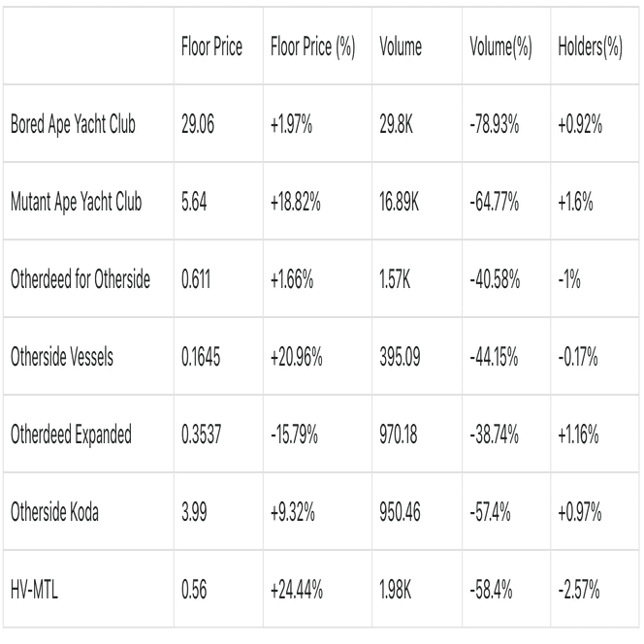Image resolution: width=644 pixels, height=644 pixels.
Task: Click the Floor Price (%) column header
Action: coord(310,48)
